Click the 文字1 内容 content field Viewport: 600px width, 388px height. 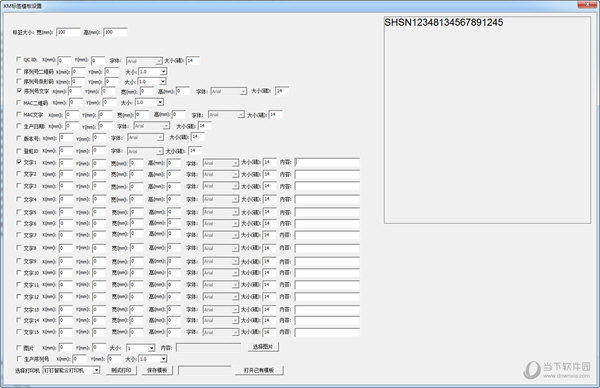pyautogui.click(x=327, y=163)
